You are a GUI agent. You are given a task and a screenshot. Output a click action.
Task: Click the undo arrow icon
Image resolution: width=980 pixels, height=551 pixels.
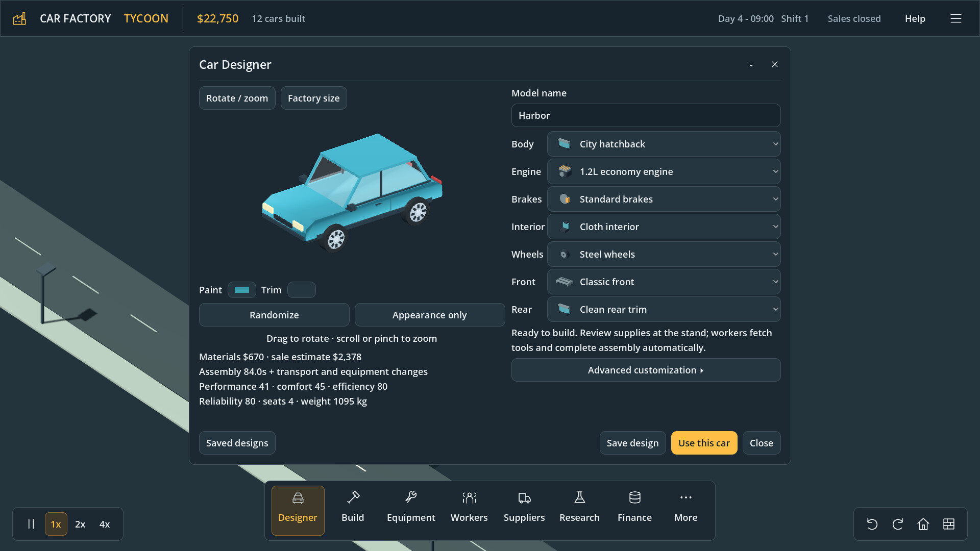click(x=872, y=524)
